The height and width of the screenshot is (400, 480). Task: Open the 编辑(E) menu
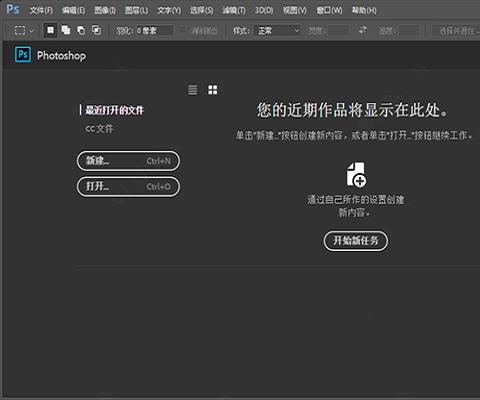(x=73, y=11)
